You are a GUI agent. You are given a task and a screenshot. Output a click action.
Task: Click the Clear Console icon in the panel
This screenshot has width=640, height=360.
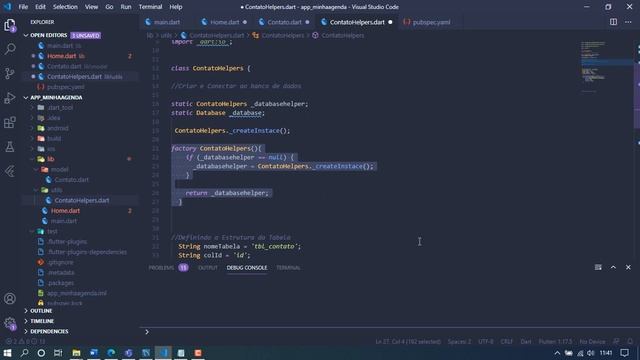[598, 267]
